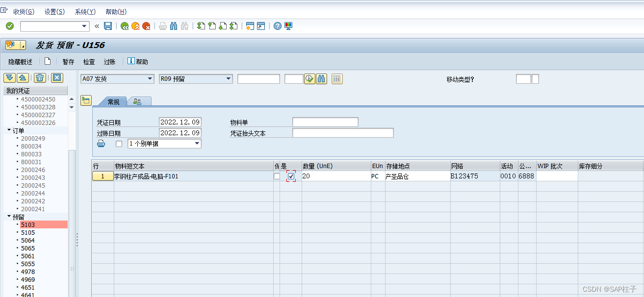Open the 1 个别单据 slip type dropdown
Screen dimensions: 644x297
pos(197,144)
